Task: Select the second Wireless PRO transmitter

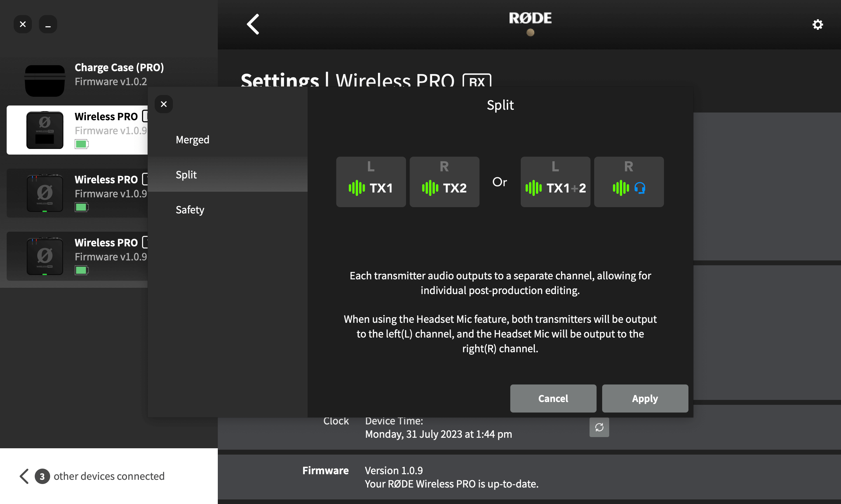Action: click(x=77, y=193)
